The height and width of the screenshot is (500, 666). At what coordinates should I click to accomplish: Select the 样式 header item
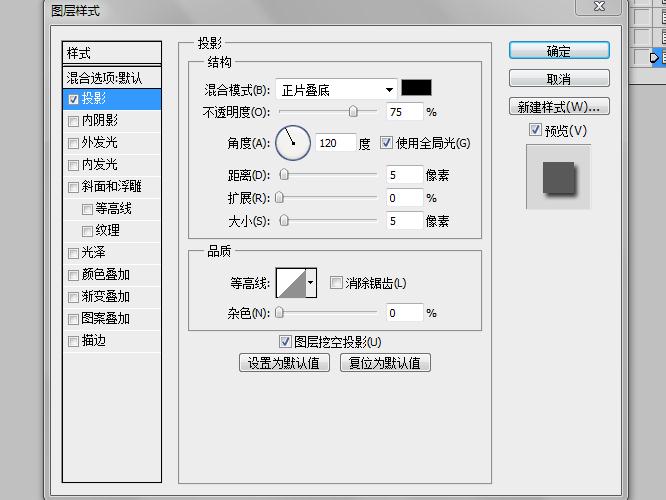112,53
